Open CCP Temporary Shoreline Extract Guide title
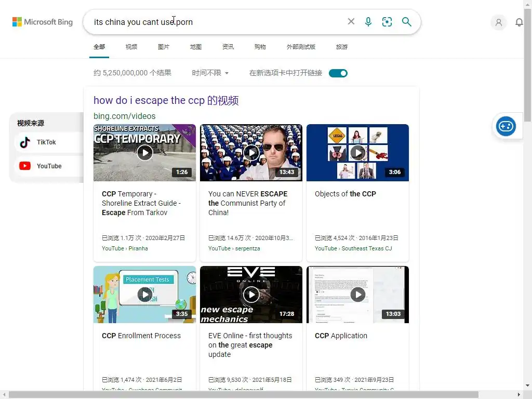Image resolution: width=532 pixels, height=399 pixels. [141, 203]
